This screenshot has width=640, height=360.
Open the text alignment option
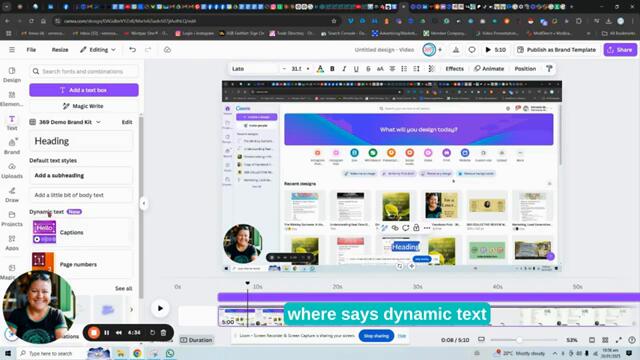(392, 69)
